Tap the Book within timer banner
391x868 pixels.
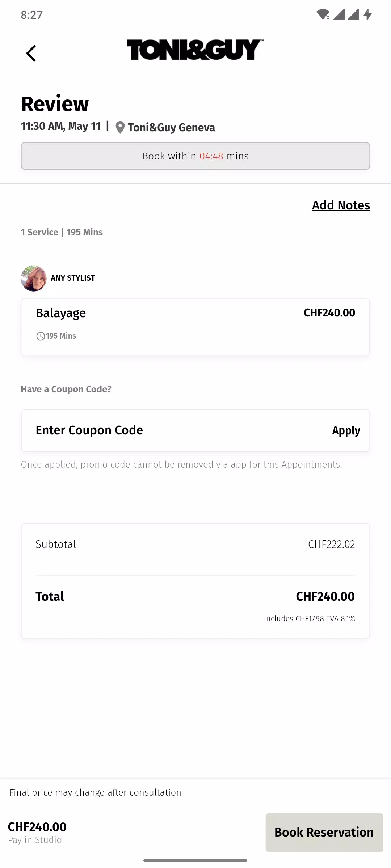195,156
